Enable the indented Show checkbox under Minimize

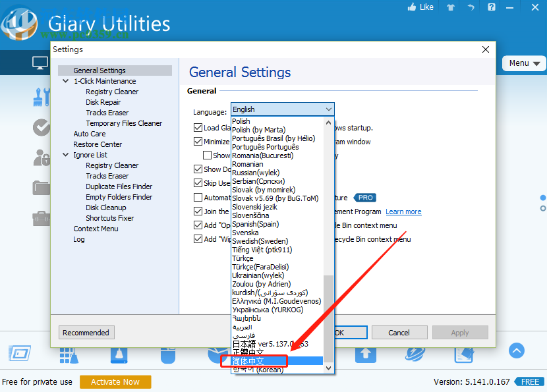pyautogui.click(x=207, y=155)
